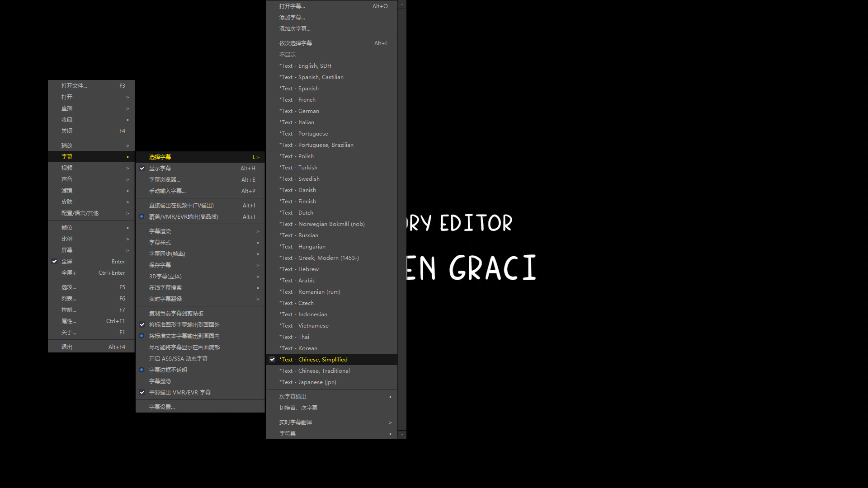This screenshot has width=868, height=488.
Task: Click 添加字幕... entry
Action: click(331, 18)
